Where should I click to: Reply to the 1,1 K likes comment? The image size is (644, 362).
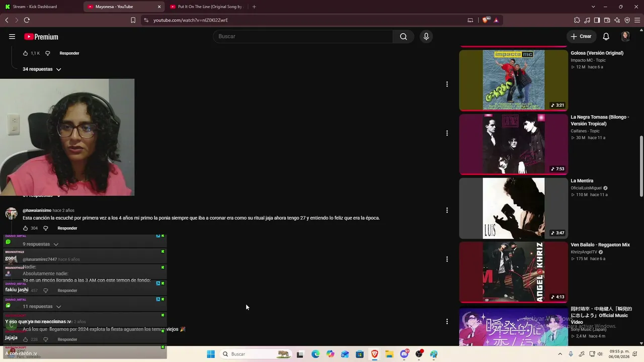(x=69, y=53)
